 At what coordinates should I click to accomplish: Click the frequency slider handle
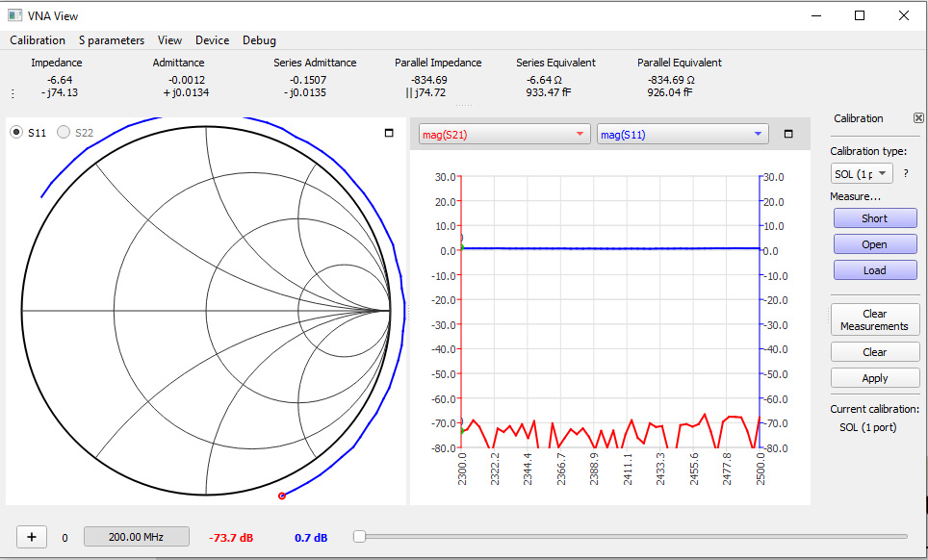pos(359,536)
